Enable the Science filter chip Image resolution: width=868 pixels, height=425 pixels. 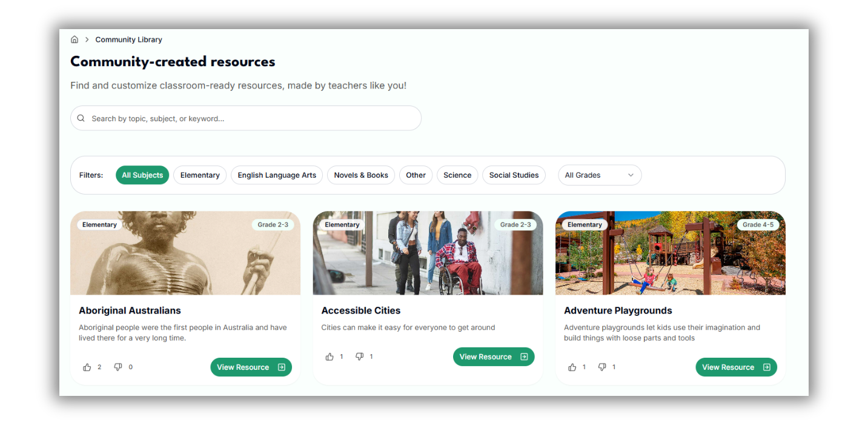pyautogui.click(x=457, y=175)
